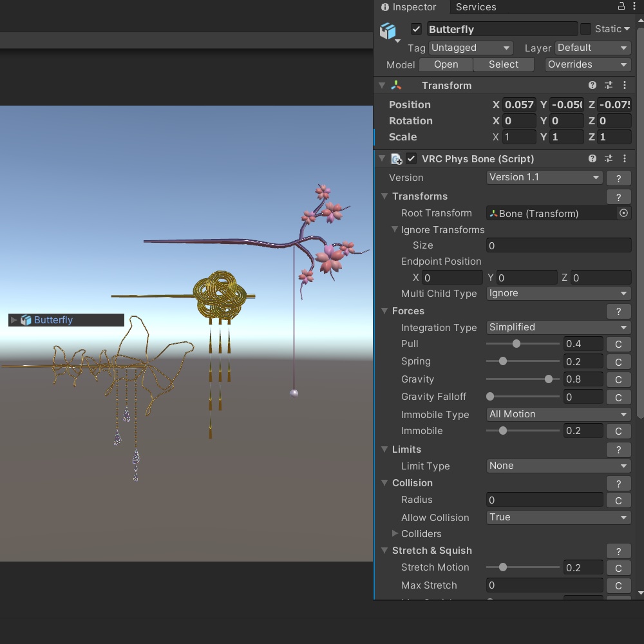The image size is (644, 644).
Task: Open the Allow Collision True dropdown
Action: [558, 517]
